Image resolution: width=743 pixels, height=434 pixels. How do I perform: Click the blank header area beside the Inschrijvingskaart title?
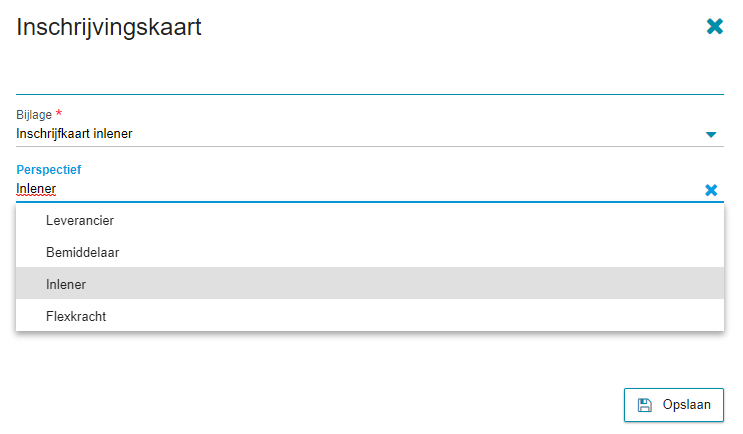(450, 27)
